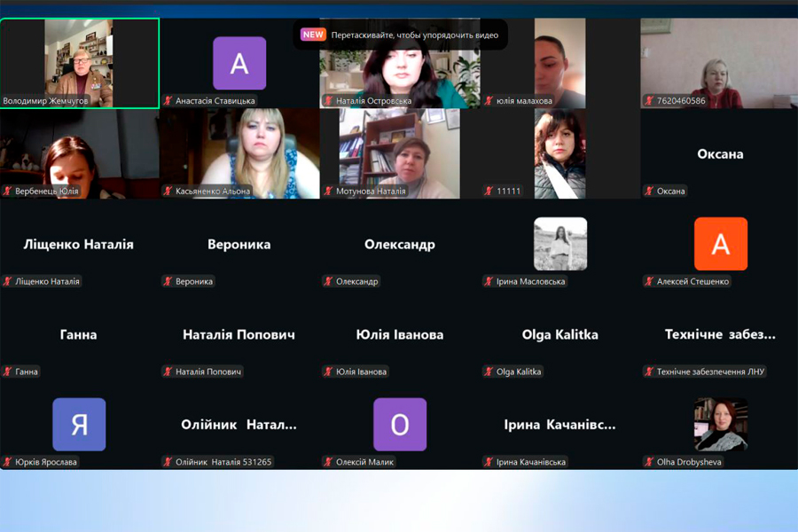Click the orange A avatar of Алексей Стешенко
This screenshot has width=798, height=532.
point(721,244)
